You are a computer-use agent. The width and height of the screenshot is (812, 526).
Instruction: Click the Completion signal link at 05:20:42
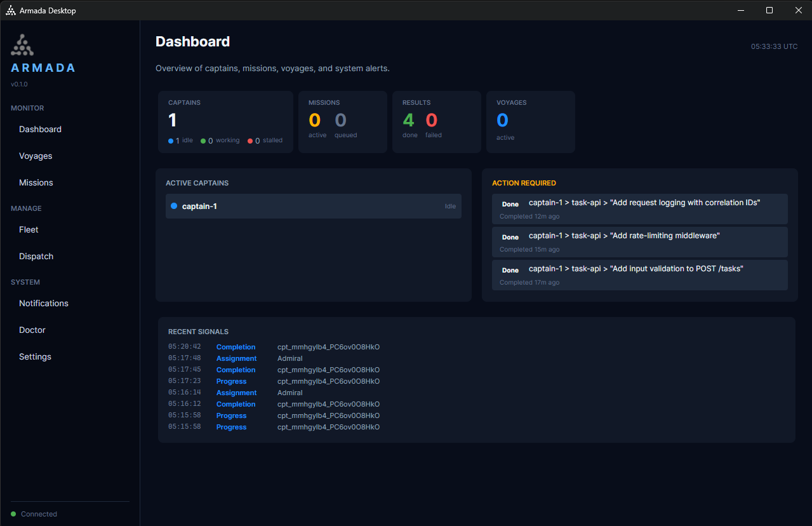[236, 347]
